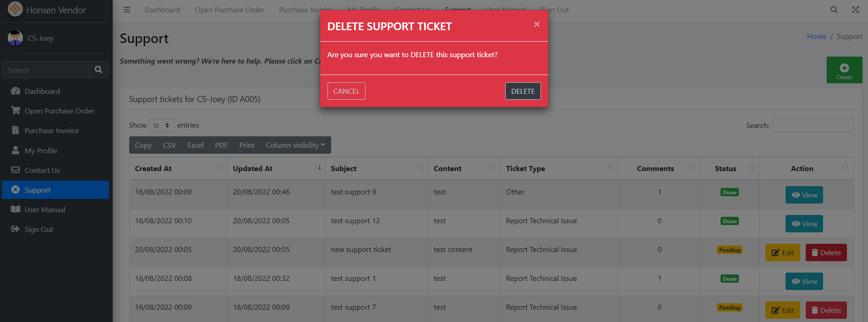Click the fullscreen expand icon
The height and width of the screenshot is (322, 868).
click(x=855, y=10)
